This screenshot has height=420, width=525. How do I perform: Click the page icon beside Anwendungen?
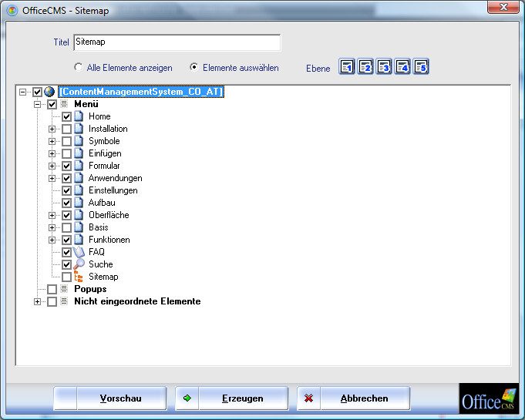[79, 178]
